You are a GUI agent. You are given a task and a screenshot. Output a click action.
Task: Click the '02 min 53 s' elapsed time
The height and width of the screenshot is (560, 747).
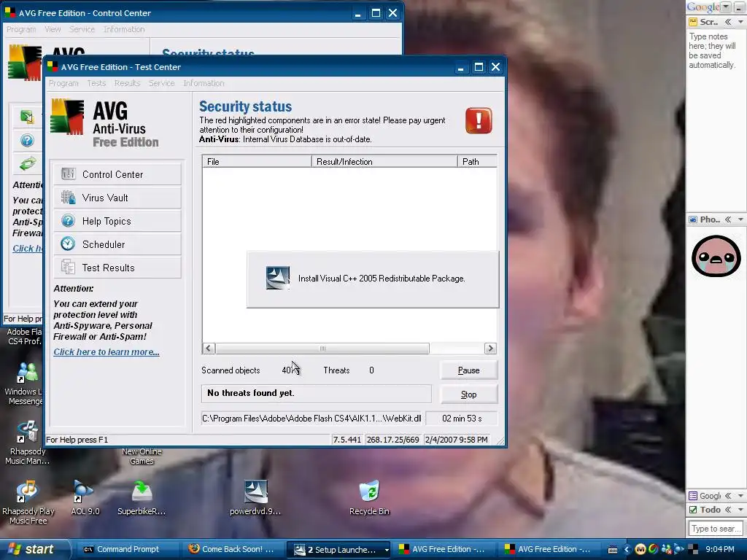462,419
